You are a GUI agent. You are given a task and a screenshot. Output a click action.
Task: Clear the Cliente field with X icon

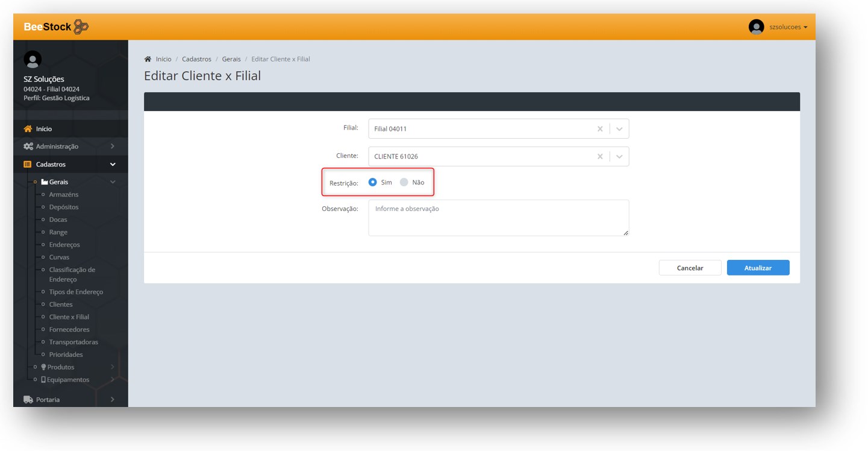click(599, 157)
